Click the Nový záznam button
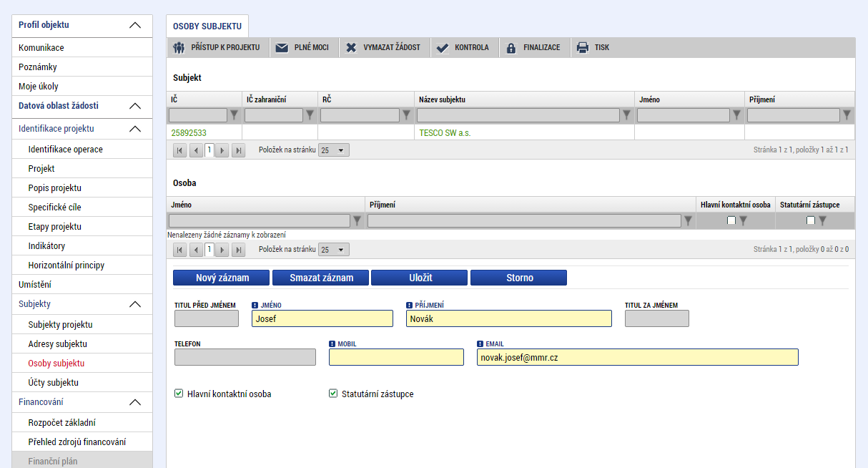868x468 pixels. (221, 278)
